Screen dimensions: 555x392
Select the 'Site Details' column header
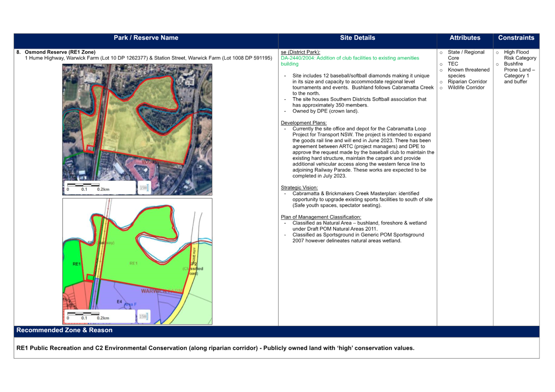(357, 38)
